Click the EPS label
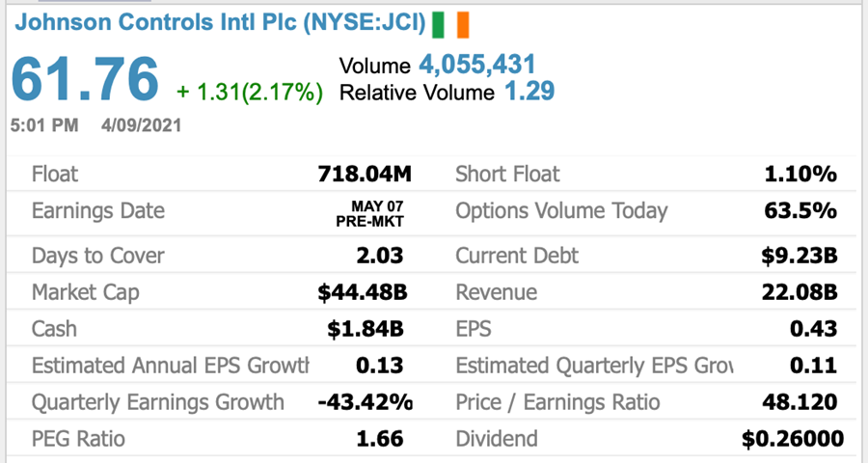The width and height of the screenshot is (868, 463). pos(474,329)
